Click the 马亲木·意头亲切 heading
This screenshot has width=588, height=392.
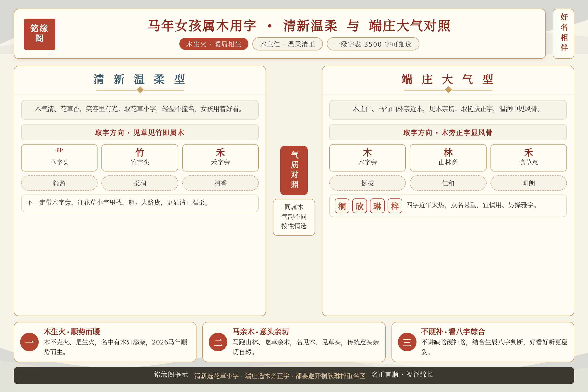(260, 332)
